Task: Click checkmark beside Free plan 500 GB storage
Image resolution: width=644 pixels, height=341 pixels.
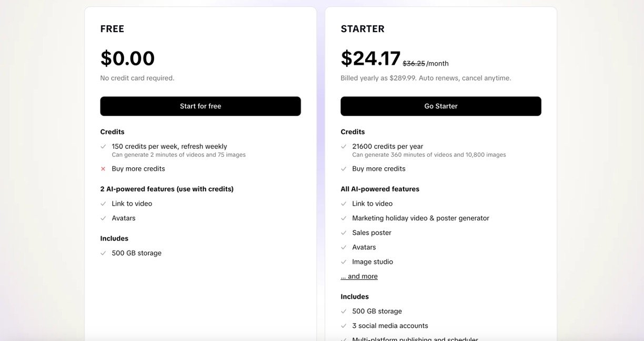Action: [103, 253]
